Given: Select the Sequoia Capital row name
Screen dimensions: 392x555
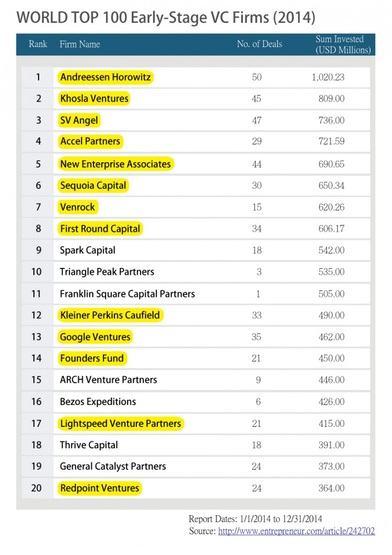Looking at the screenshot, I should pos(93,186).
